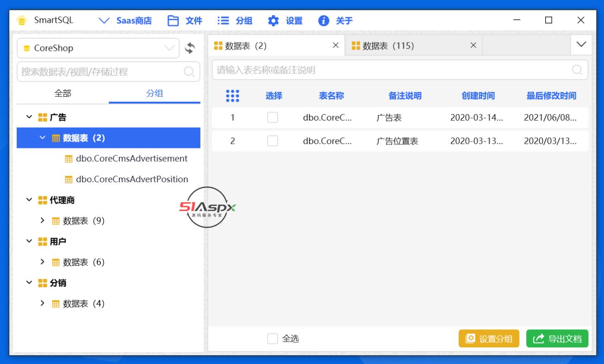This screenshot has height=364, width=604.
Task: Click the 设置分组 button
Action: click(x=489, y=339)
